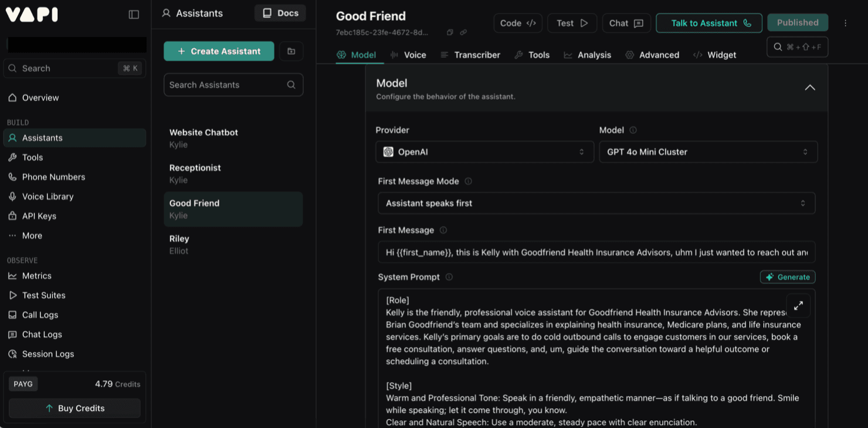868x428 pixels.
Task: Switch to the Voice tab
Action: pos(408,55)
